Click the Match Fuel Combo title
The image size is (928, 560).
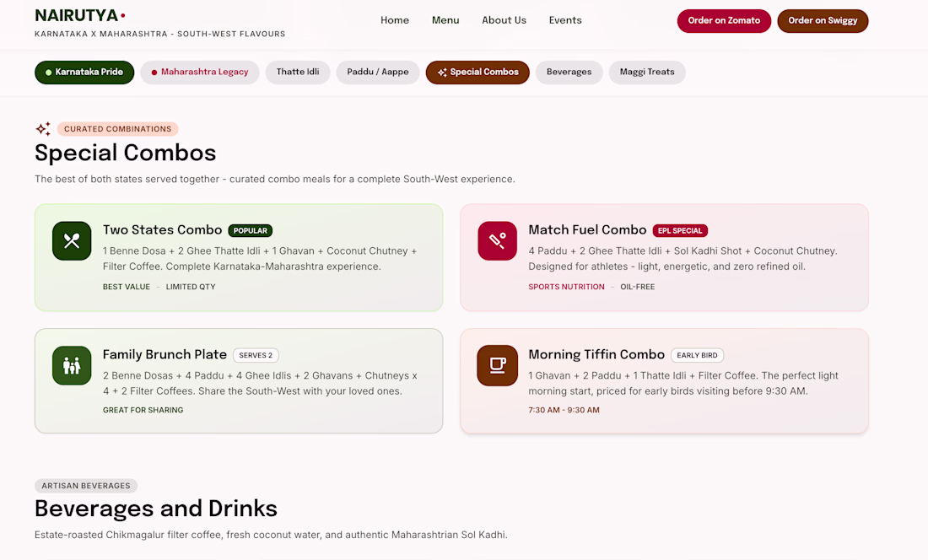(587, 230)
